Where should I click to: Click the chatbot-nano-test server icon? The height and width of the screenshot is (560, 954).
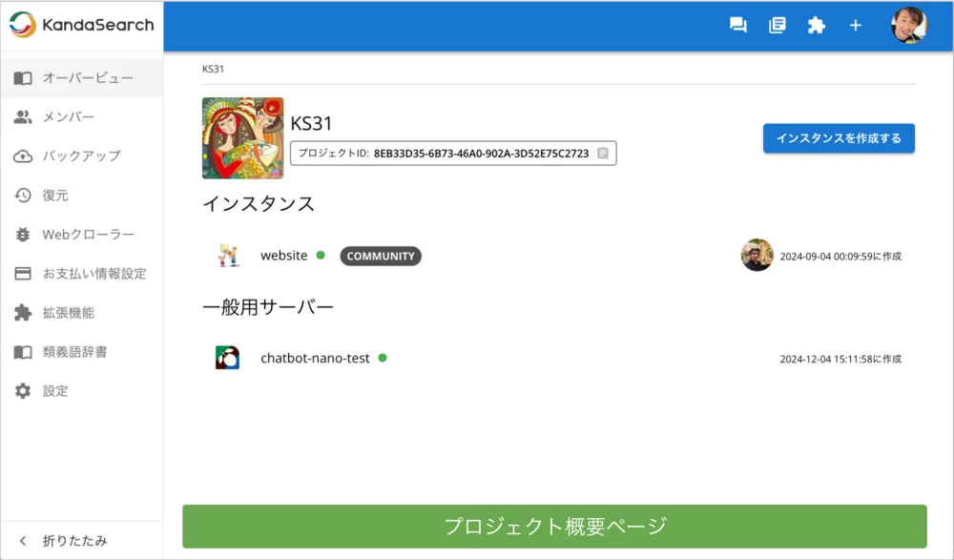[x=228, y=358]
